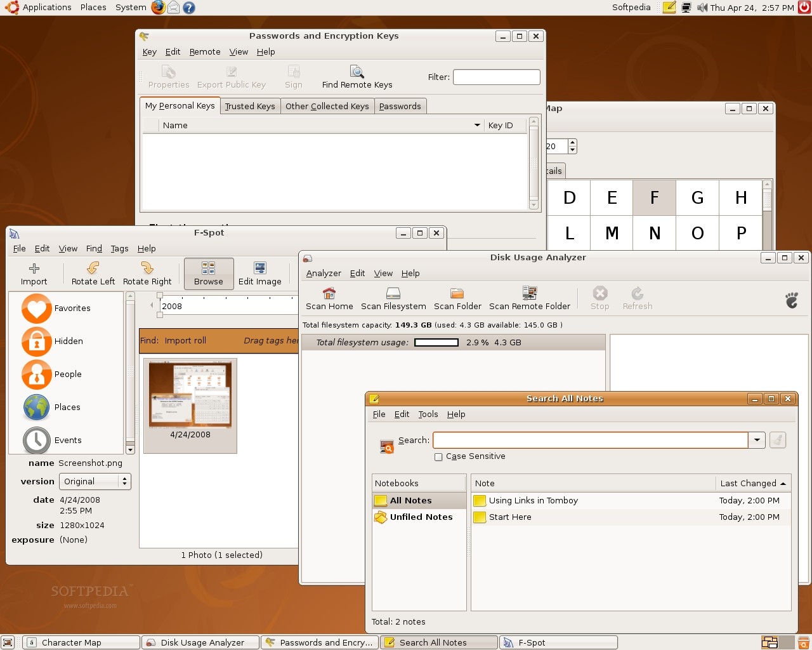Screen dimensions: 812x650
Task: Click the network monitor icon in top panel
Action: click(686, 8)
